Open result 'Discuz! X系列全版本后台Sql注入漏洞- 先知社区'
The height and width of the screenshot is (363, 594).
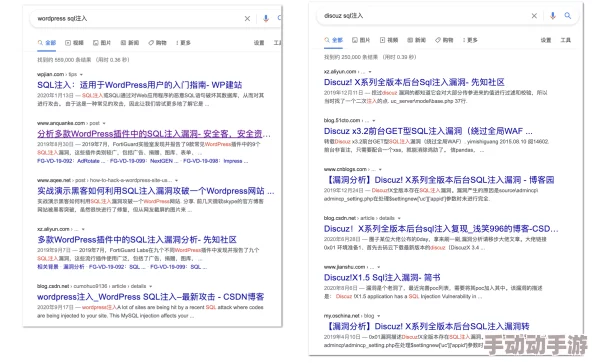click(x=414, y=82)
